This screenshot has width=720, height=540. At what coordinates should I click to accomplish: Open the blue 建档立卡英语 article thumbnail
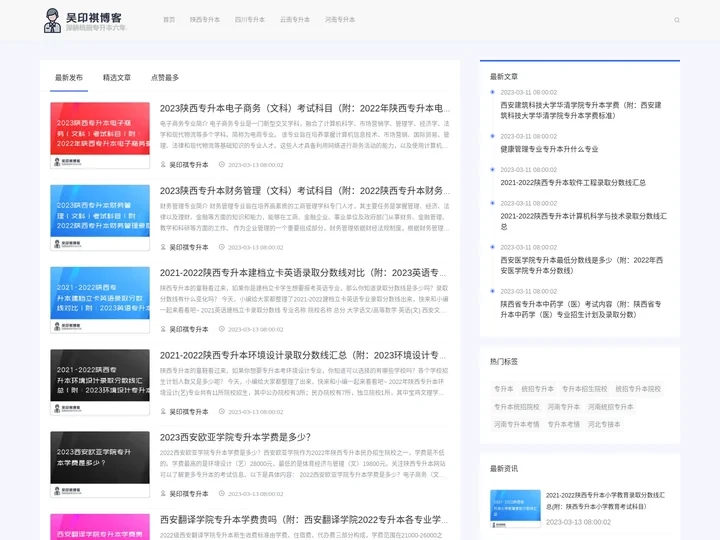[100, 300]
